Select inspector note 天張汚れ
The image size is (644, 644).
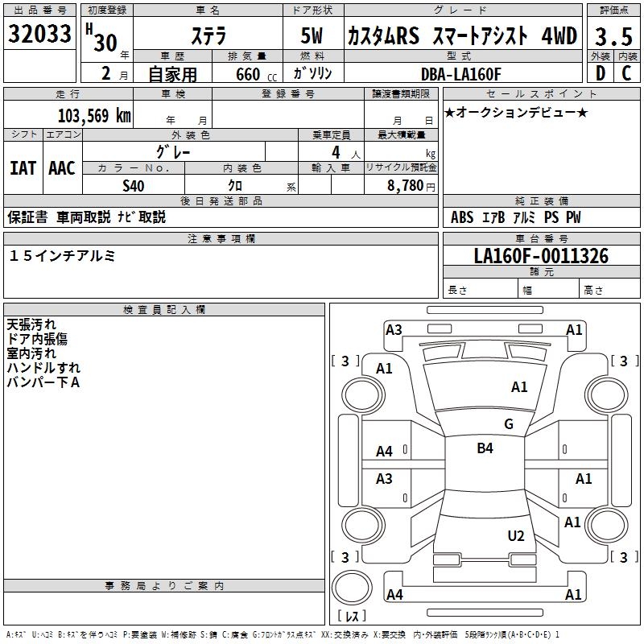(31, 324)
